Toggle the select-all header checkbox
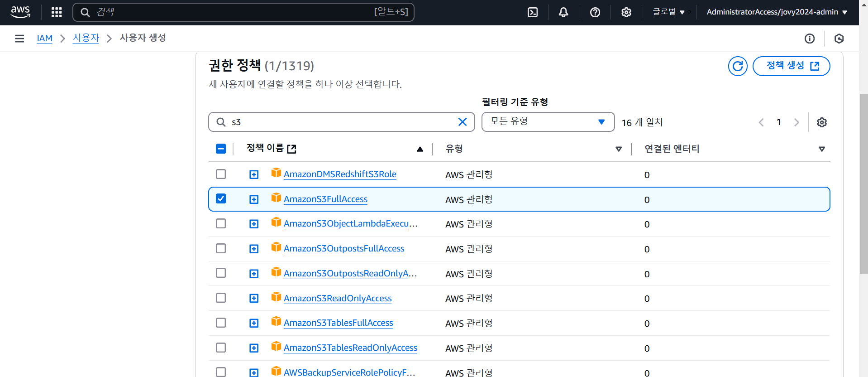Viewport: 868px width, 377px height. 221,149
